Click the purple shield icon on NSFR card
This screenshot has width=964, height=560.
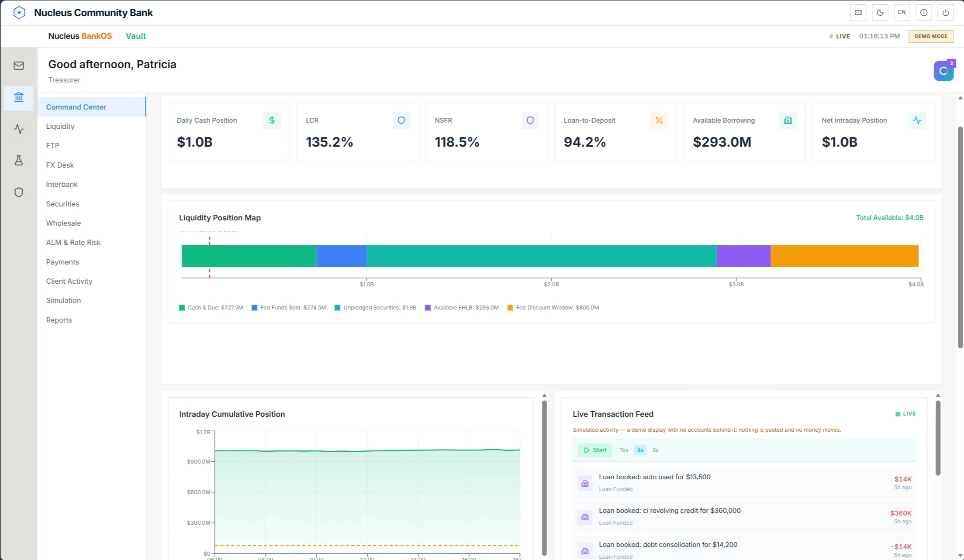pos(530,120)
